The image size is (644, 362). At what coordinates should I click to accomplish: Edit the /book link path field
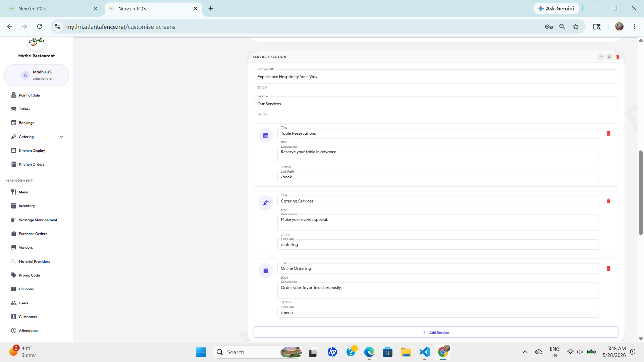coord(438,177)
